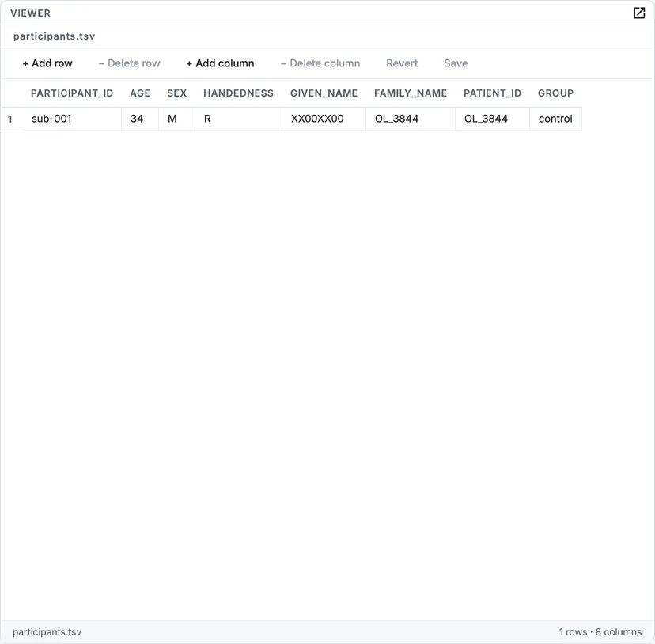Select the FAMILY_NAME column header

click(x=411, y=93)
